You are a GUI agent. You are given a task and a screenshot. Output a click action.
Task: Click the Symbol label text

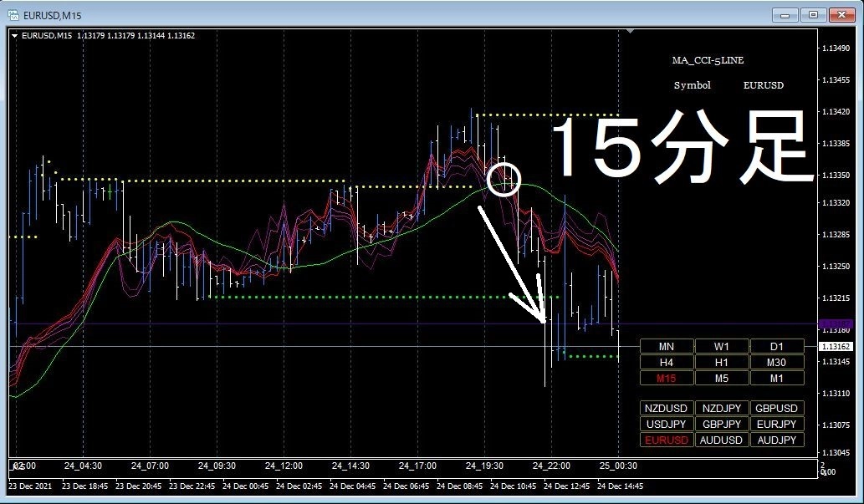click(692, 85)
